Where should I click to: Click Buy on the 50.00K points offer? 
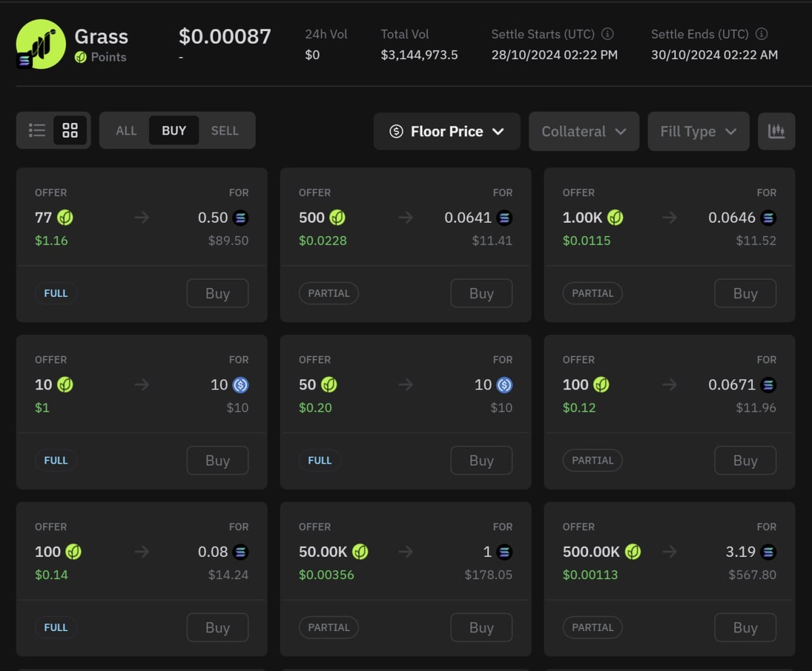(481, 628)
